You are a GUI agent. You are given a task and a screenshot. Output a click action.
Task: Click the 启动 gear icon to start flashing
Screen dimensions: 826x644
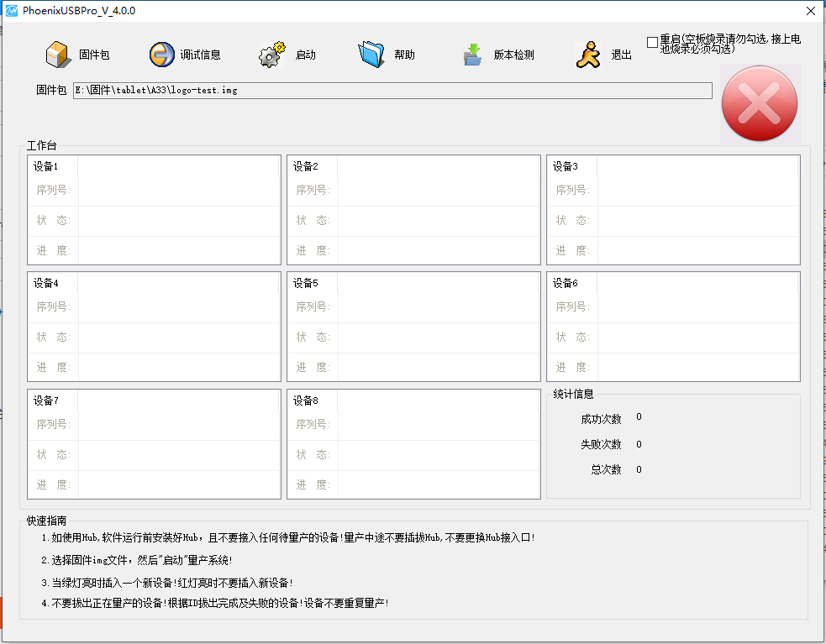point(271,52)
